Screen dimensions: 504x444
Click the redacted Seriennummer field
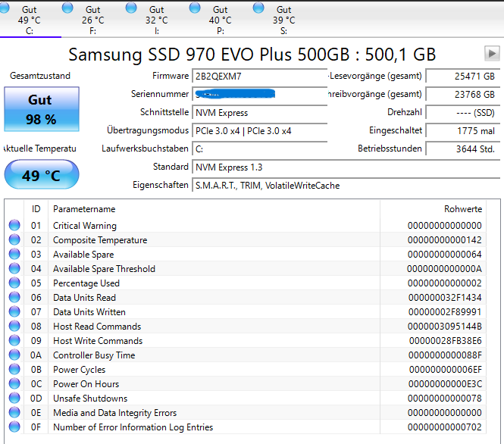coord(260,95)
